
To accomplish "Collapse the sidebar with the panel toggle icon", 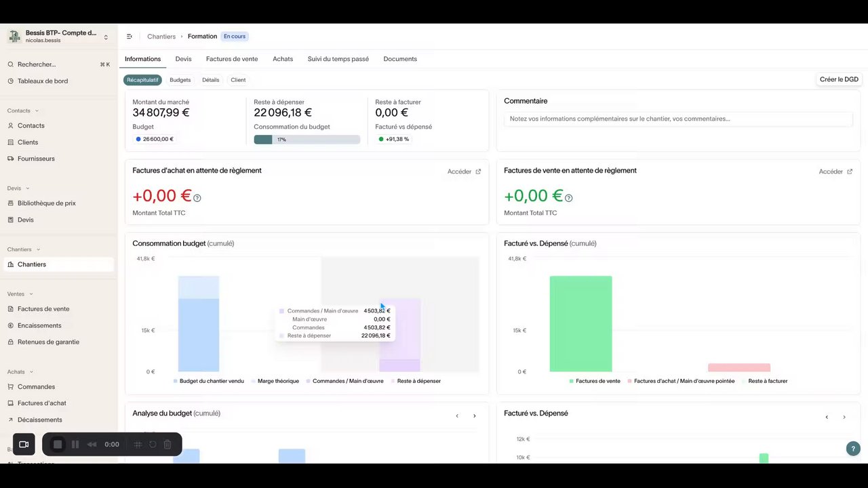I will tap(130, 37).
